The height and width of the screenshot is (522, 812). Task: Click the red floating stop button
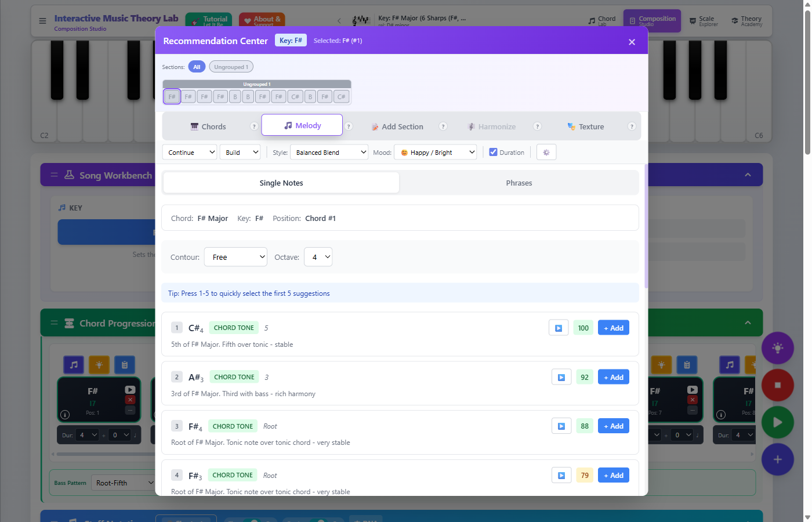(777, 385)
